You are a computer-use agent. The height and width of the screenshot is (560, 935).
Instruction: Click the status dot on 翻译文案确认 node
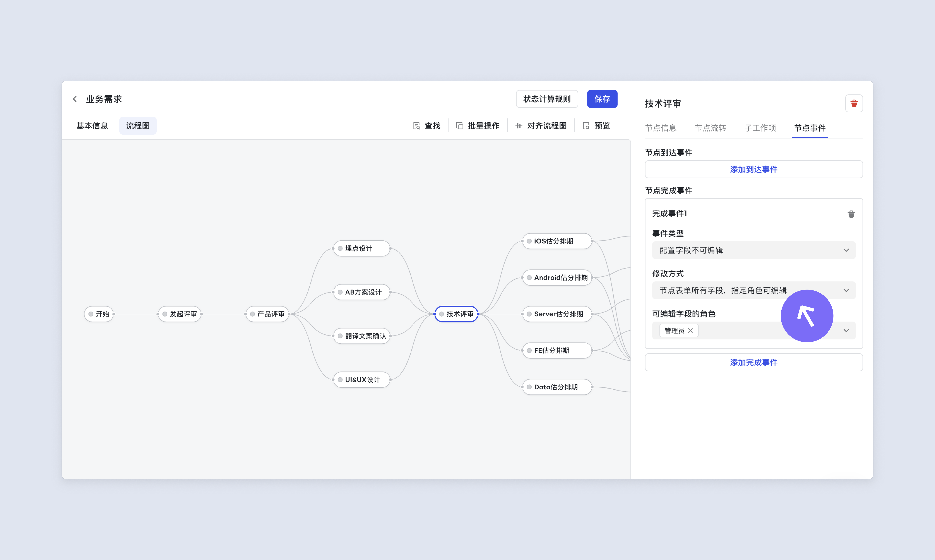(340, 336)
